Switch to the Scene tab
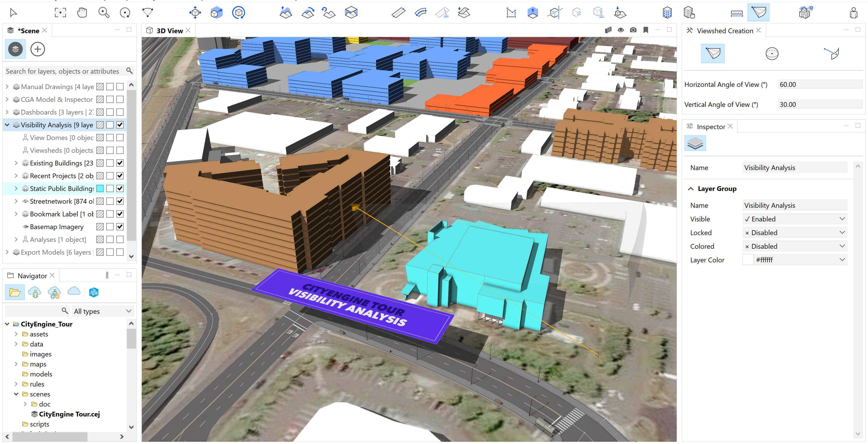Image resolution: width=868 pixels, height=444 pixels. (x=28, y=31)
